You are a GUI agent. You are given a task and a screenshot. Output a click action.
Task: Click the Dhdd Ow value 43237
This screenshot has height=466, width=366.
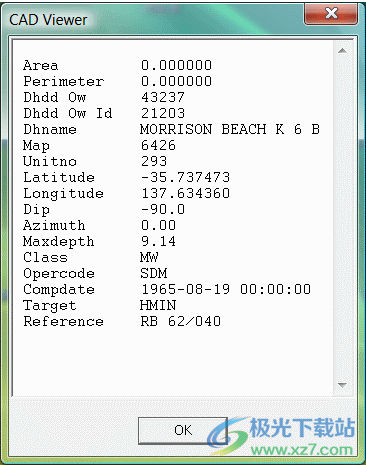pyautogui.click(x=163, y=97)
